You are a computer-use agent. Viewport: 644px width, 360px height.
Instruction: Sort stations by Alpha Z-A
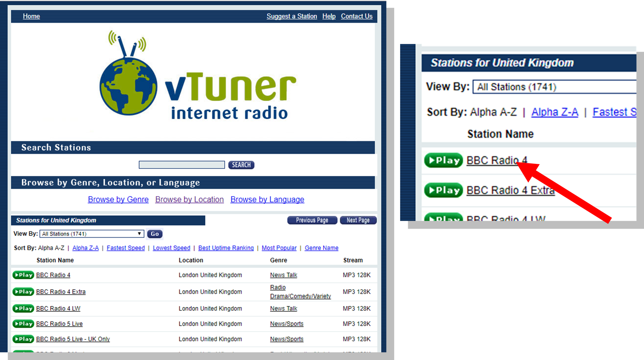pyautogui.click(x=86, y=248)
